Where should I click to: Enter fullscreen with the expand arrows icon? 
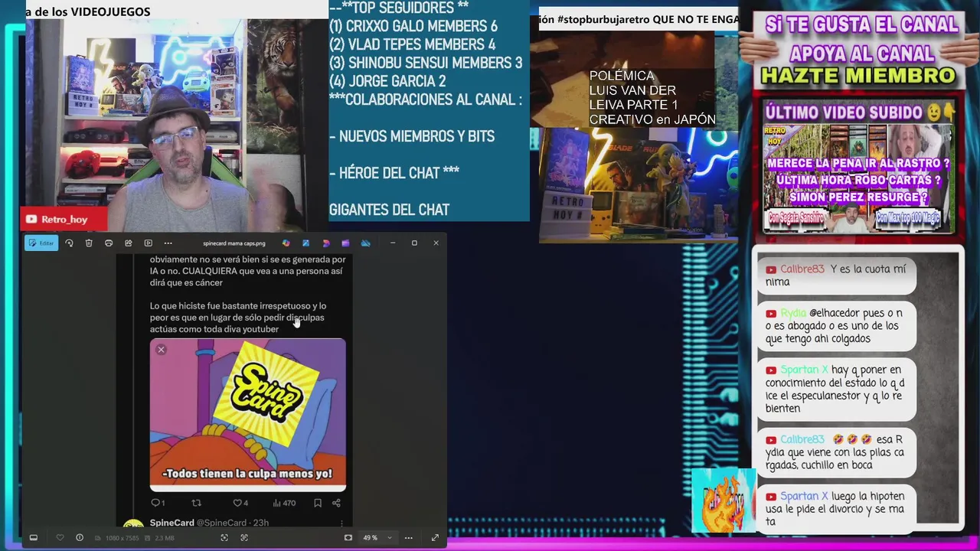point(435,538)
